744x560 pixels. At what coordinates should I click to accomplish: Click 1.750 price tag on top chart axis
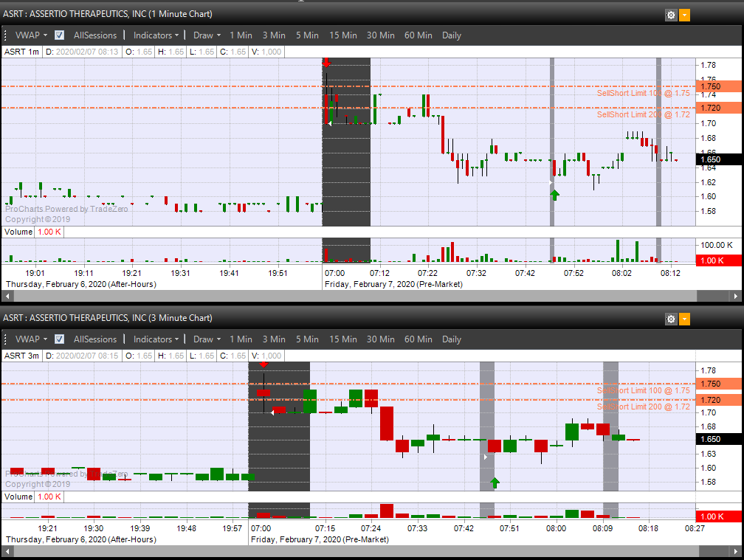point(718,86)
